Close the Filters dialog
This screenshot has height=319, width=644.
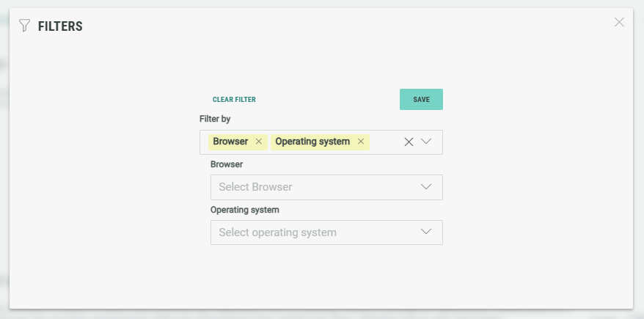[619, 22]
